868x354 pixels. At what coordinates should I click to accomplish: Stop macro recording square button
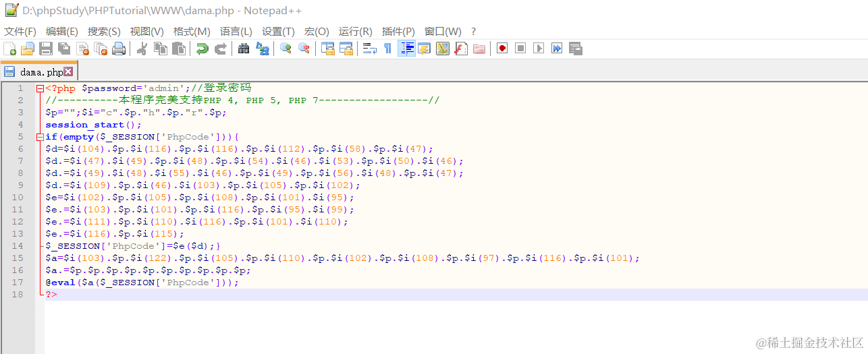point(520,49)
